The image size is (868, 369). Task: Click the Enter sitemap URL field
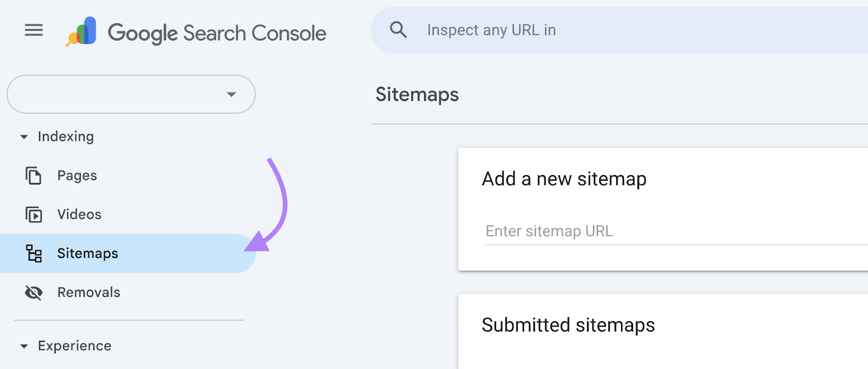pos(597,231)
